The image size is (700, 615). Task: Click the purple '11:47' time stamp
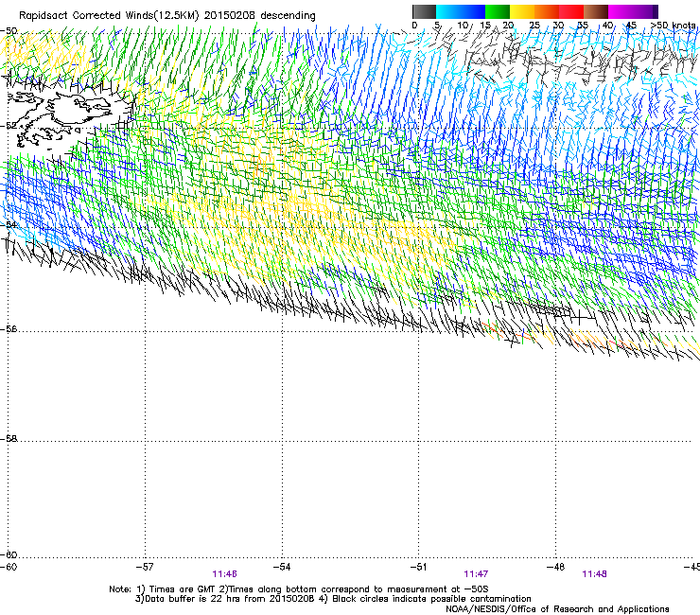pos(476,574)
